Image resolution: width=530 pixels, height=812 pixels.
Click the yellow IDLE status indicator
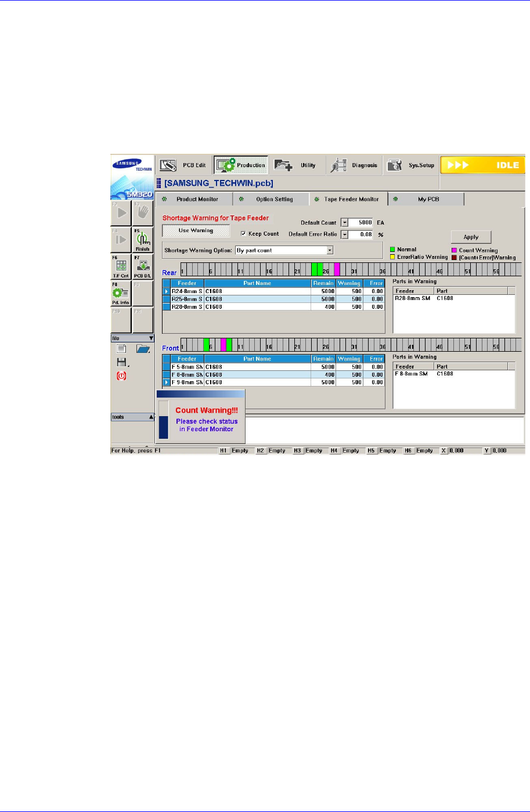[482, 165]
